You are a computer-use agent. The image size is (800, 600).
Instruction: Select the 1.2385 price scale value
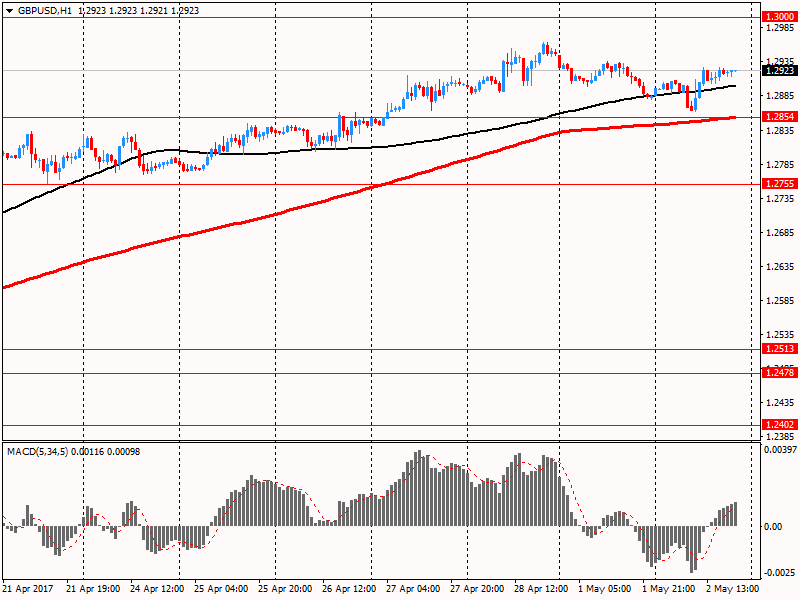click(x=781, y=437)
